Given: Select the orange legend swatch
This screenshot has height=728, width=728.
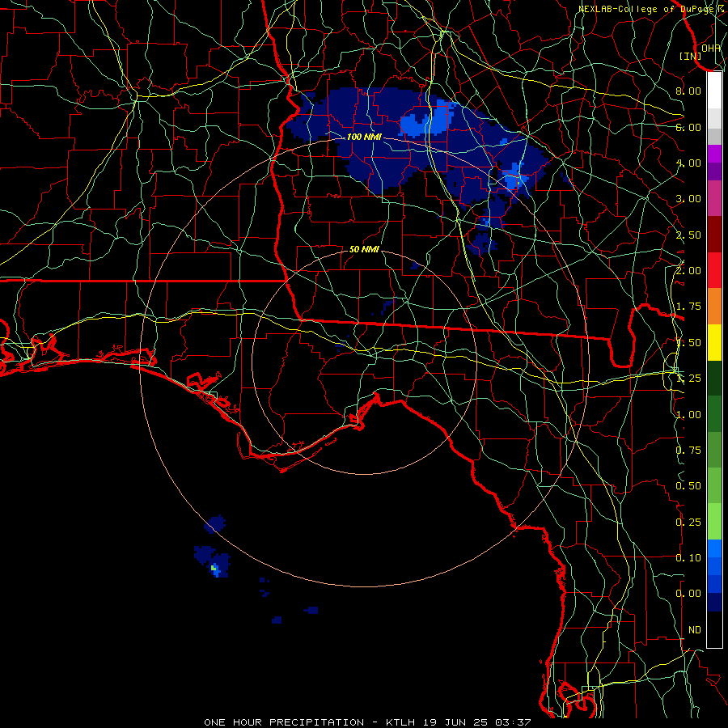Looking at the screenshot, I should pos(714,307).
